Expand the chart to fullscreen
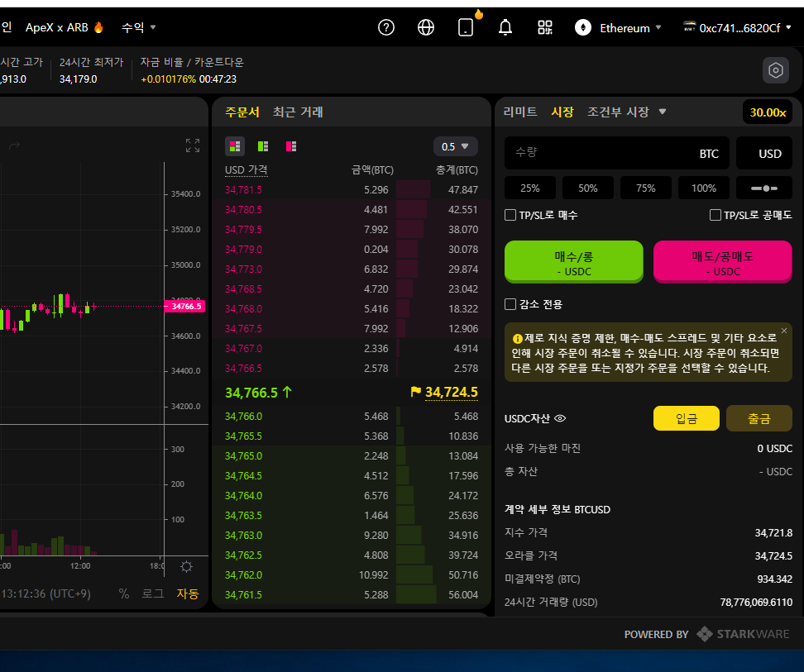 pos(193,145)
